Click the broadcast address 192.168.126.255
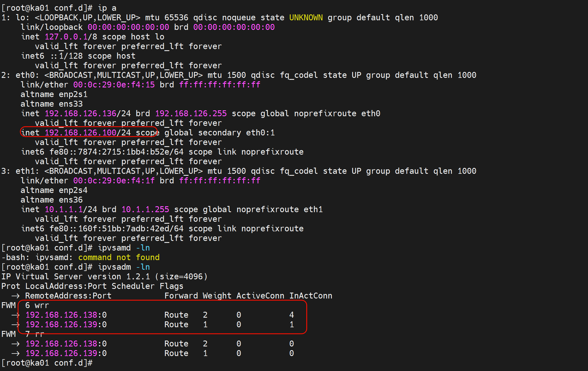This screenshot has height=371, width=588. [x=191, y=113]
